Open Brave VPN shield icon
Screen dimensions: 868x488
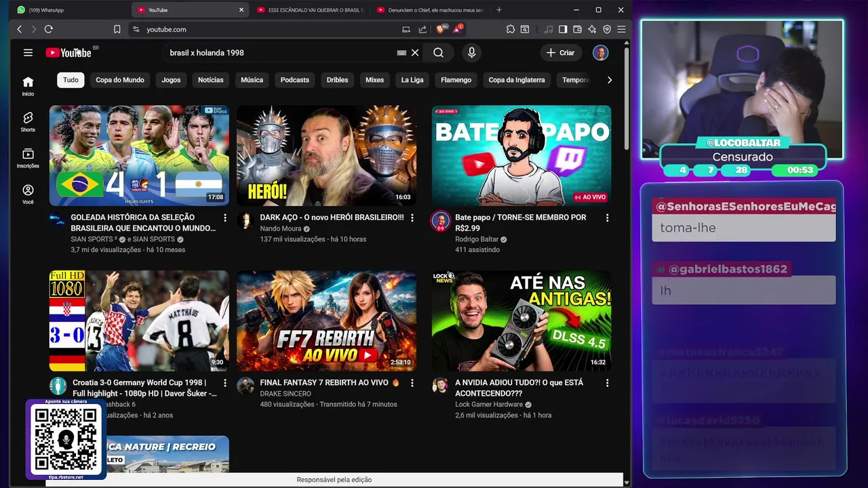coord(607,29)
